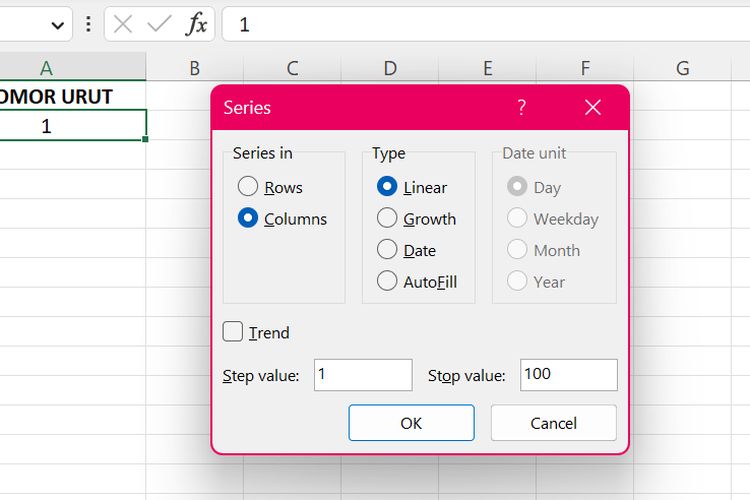Select the Linear series type

[387, 186]
